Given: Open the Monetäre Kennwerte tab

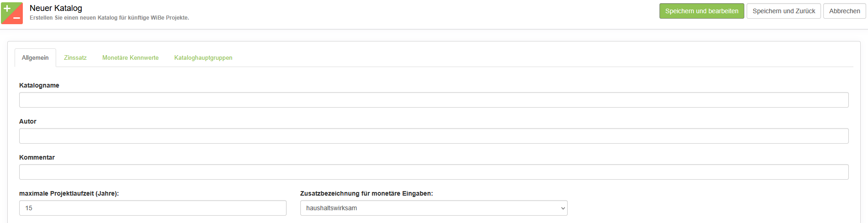Looking at the screenshot, I should pyautogui.click(x=131, y=58).
